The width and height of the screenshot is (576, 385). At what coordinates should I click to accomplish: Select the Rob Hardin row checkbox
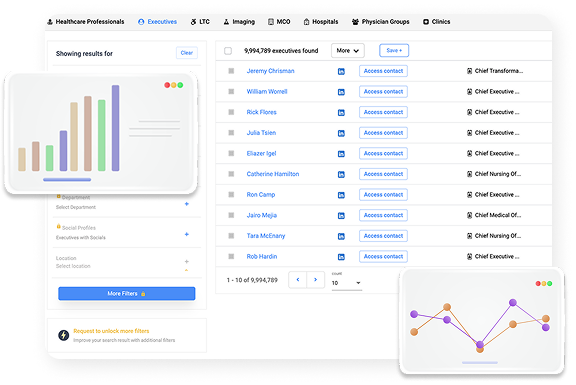pyautogui.click(x=231, y=256)
